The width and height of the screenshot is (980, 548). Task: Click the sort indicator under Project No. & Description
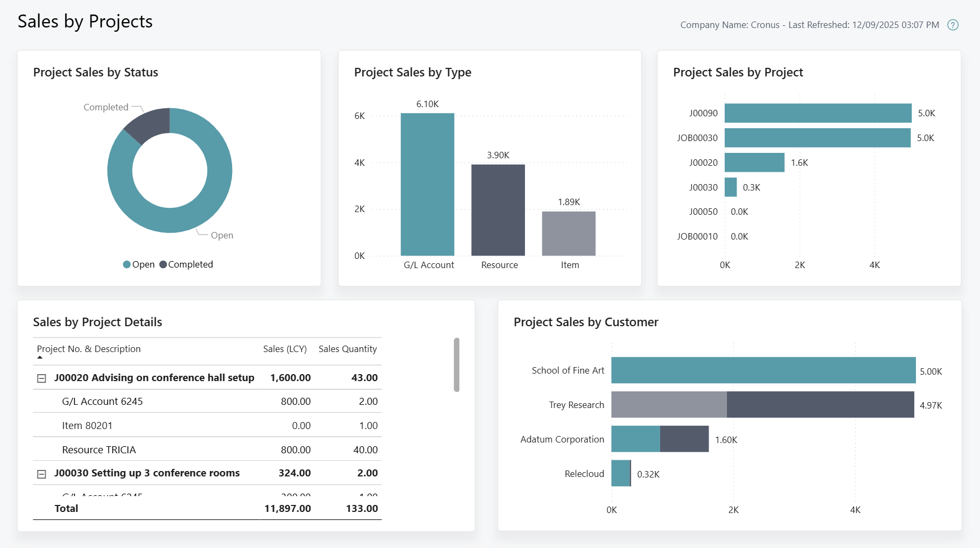[x=40, y=356]
